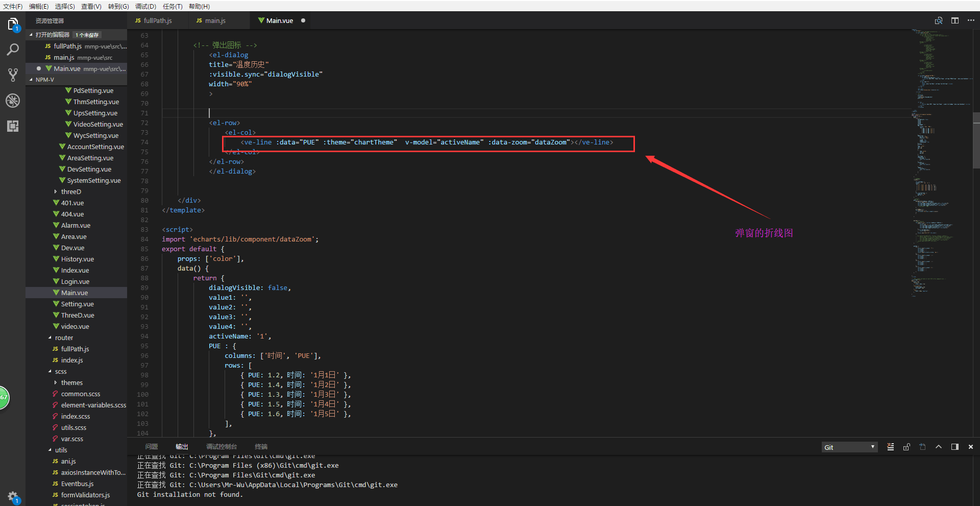Open History.vue in the file tree
Screen dimensions: 980x506
coord(77,259)
